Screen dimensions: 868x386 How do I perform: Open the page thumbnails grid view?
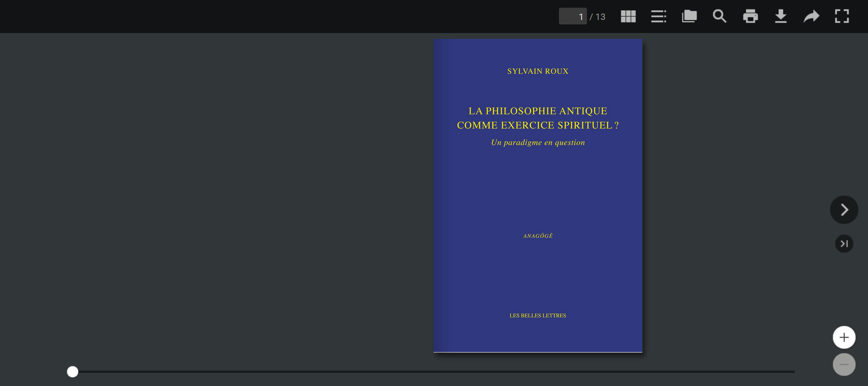click(628, 17)
